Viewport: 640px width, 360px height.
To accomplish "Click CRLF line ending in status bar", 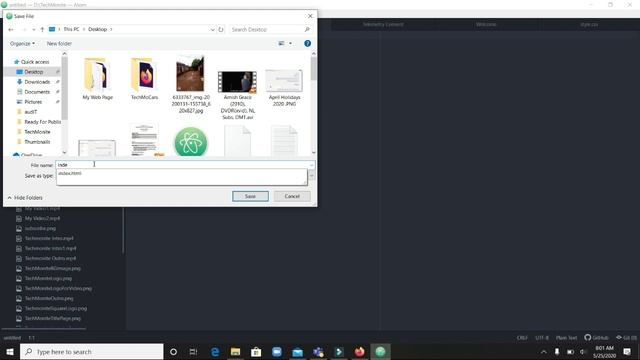I will 522,338.
